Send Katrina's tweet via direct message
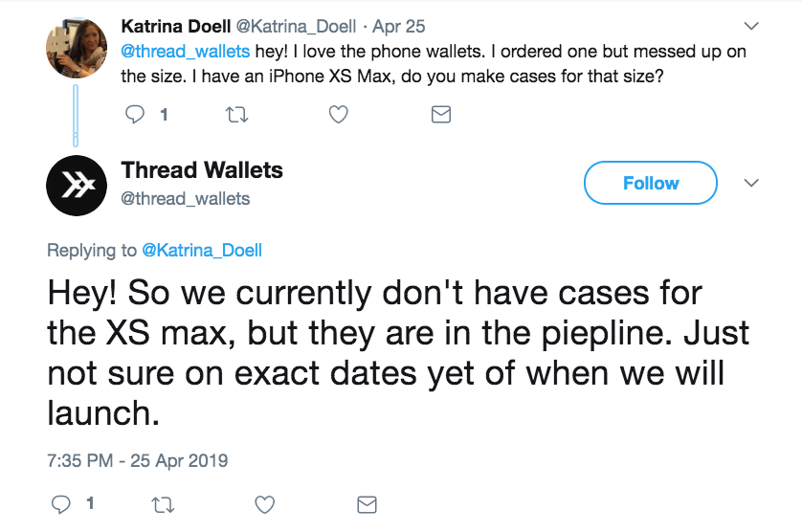This screenshot has height=532, width=802. (x=441, y=115)
